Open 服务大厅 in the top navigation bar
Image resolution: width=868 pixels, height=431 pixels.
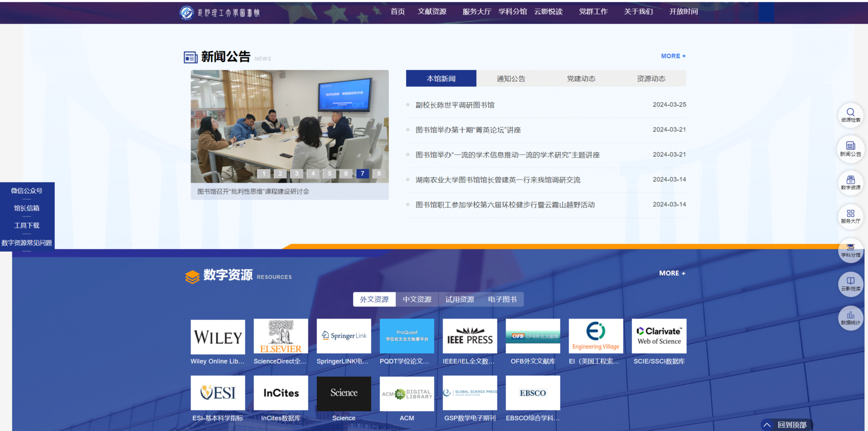477,11
